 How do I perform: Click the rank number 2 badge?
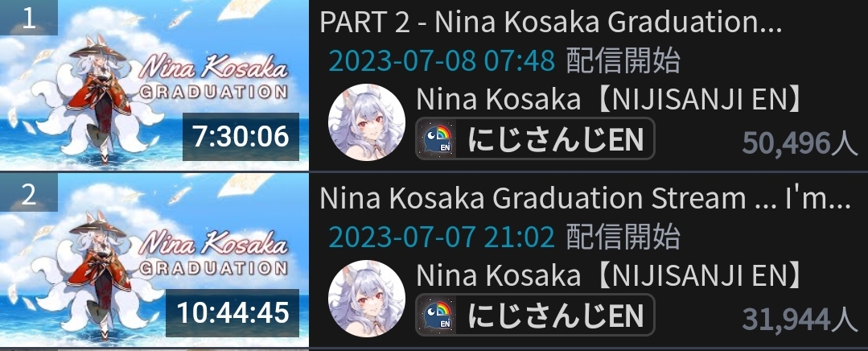(29, 193)
